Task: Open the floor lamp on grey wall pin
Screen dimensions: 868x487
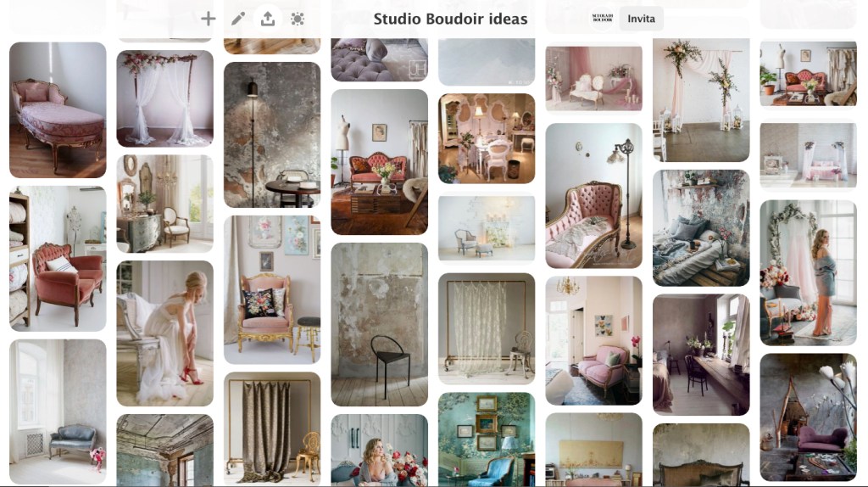Action: coord(272,134)
